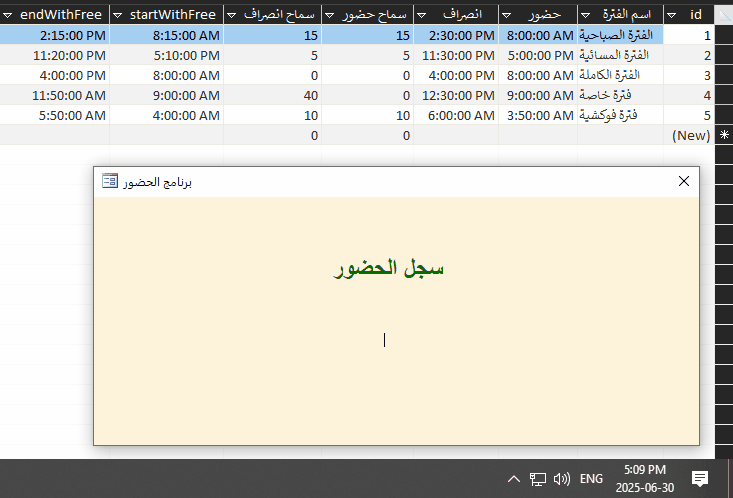
Task: Click the 11:50:00 AM endWithFree cell
Action: tap(55, 95)
